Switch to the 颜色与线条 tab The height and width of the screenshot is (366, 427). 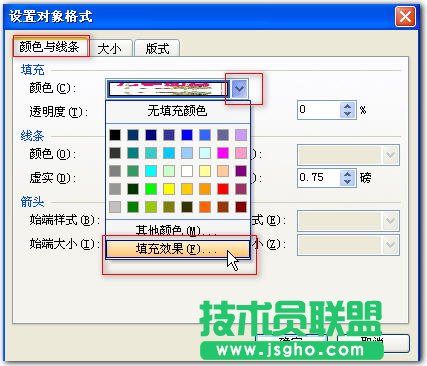[50, 47]
